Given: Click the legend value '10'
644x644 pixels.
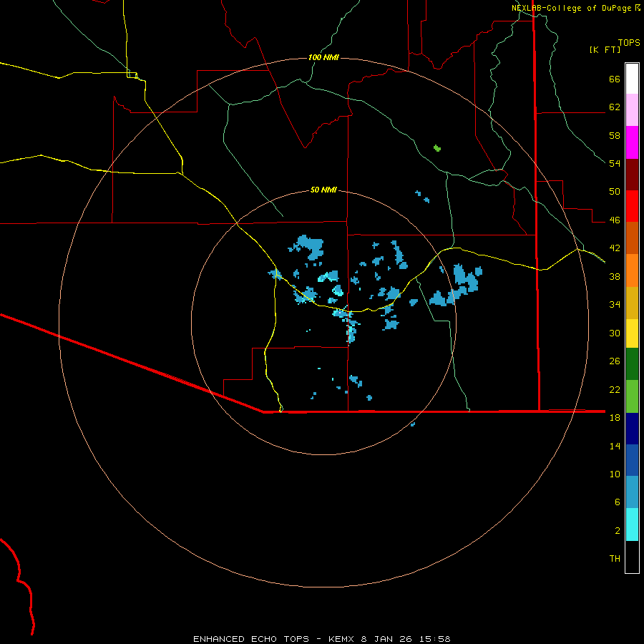Looking at the screenshot, I should click(615, 474).
